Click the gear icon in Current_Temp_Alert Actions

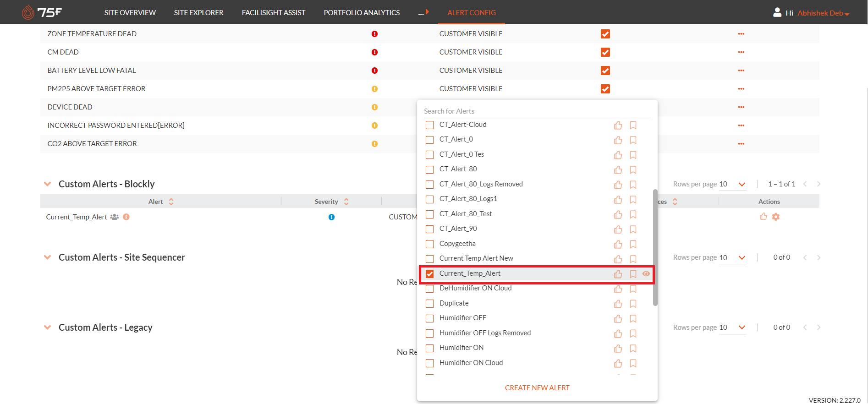pyautogui.click(x=775, y=217)
